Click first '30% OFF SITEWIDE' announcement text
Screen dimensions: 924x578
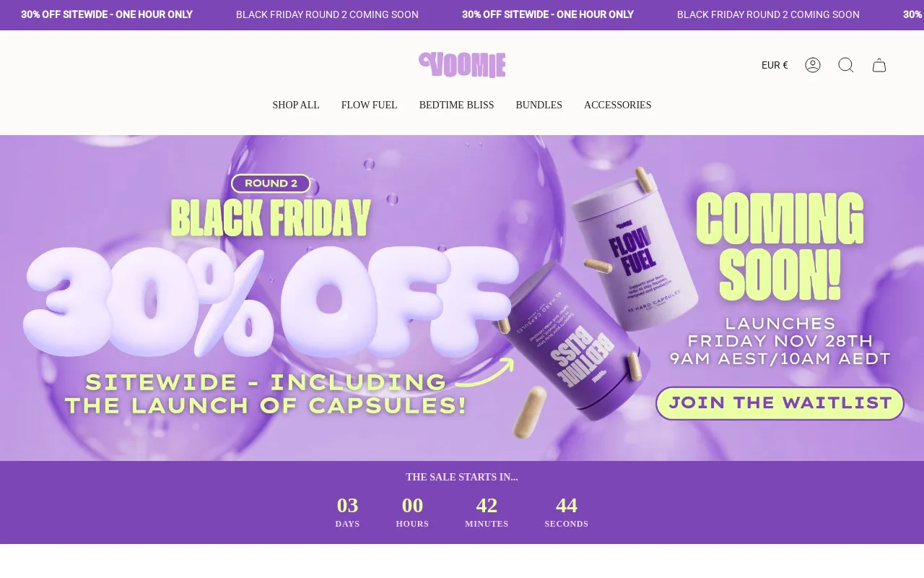pos(107,14)
